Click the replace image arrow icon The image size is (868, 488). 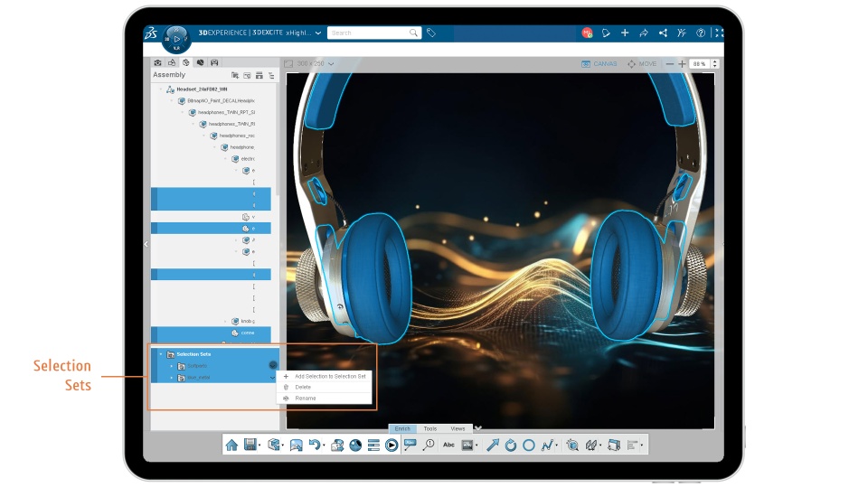(x=337, y=446)
